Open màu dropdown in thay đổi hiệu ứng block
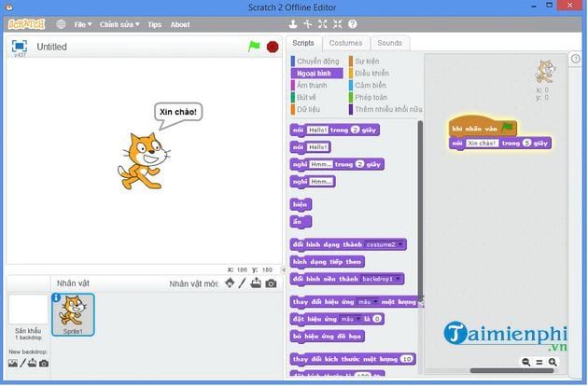Image resolution: width=588 pixels, height=386 pixels. [368, 302]
